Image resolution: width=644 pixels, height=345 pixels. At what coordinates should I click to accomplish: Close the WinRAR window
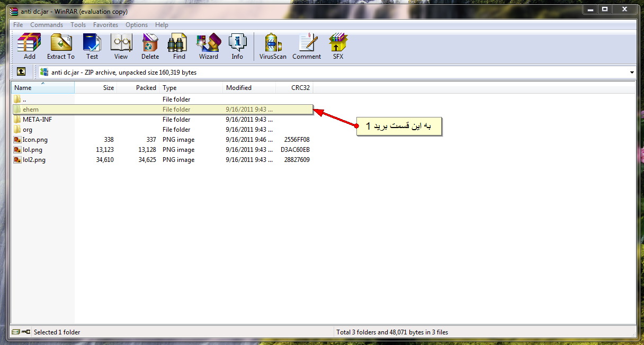[x=624, y=9]
